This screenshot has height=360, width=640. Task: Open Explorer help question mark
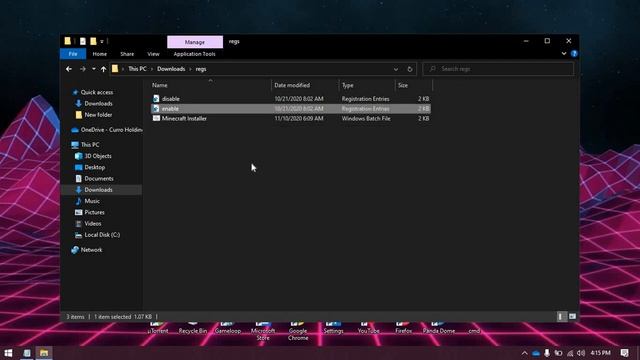click(x=574, y=53)
